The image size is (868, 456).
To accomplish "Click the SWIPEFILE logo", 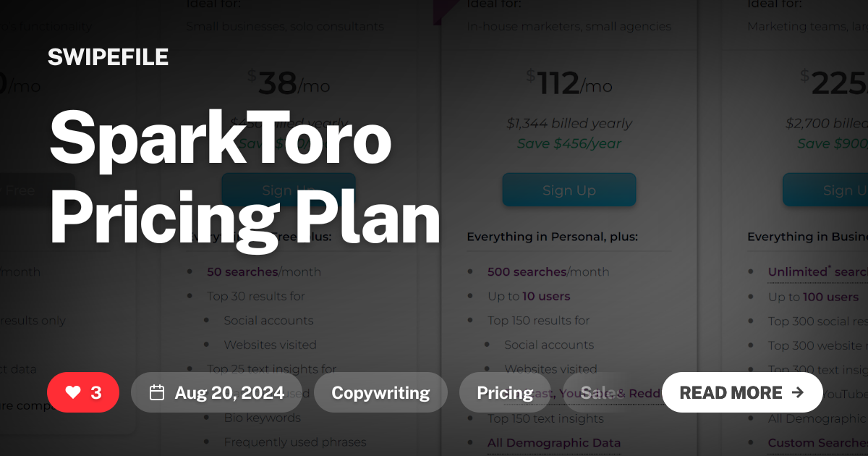I will [108, 57].
